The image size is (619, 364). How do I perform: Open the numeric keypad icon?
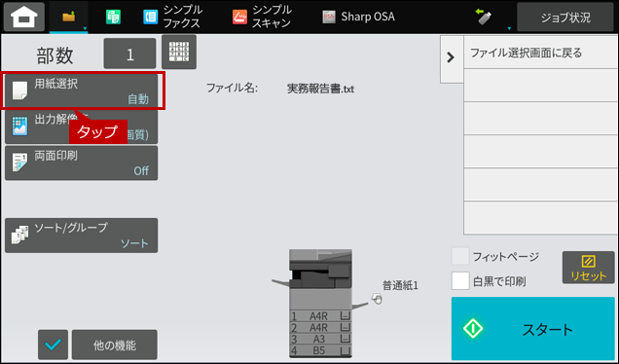[179, 52]
